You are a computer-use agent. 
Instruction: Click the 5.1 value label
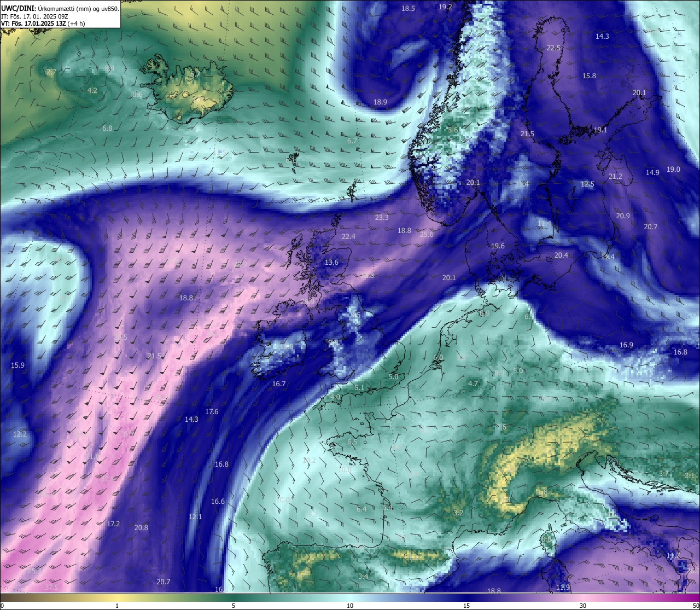(359, 387)
